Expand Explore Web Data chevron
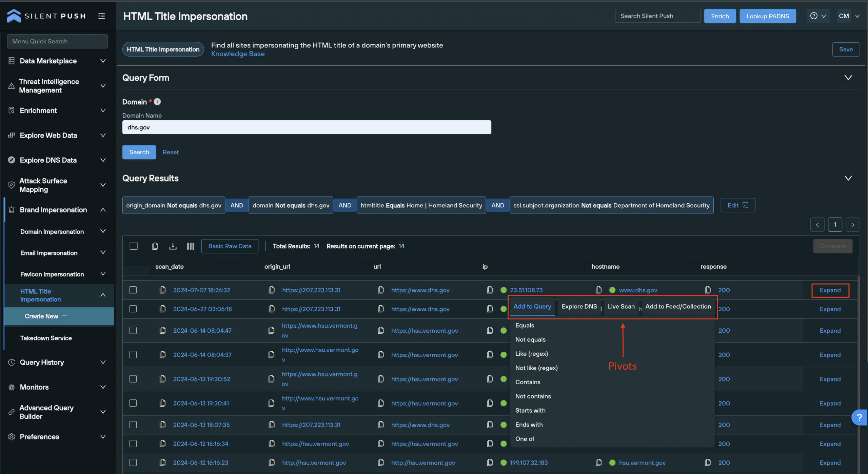Screen dimensions: 868x474 tap(103, 135)
